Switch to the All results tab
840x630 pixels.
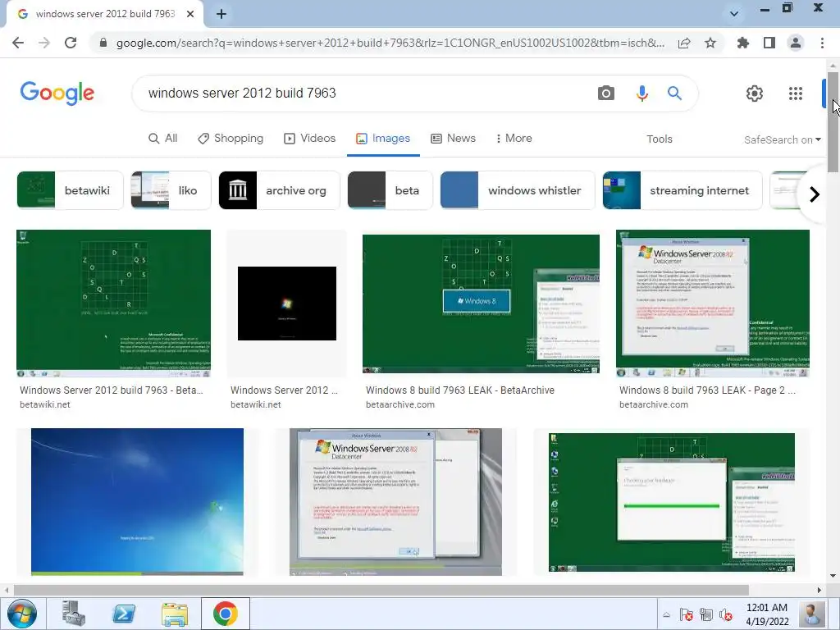[163, 138]
